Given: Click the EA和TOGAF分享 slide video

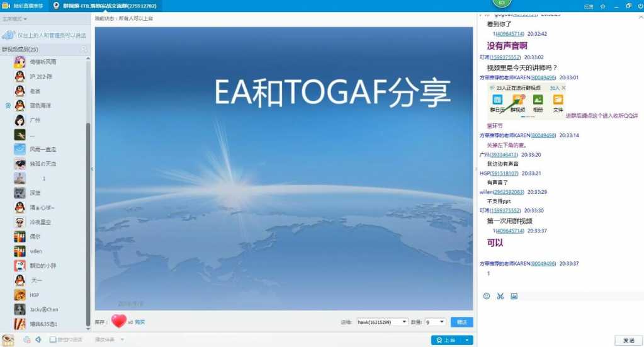Looking at the screenshot, I should click(284, 168).
